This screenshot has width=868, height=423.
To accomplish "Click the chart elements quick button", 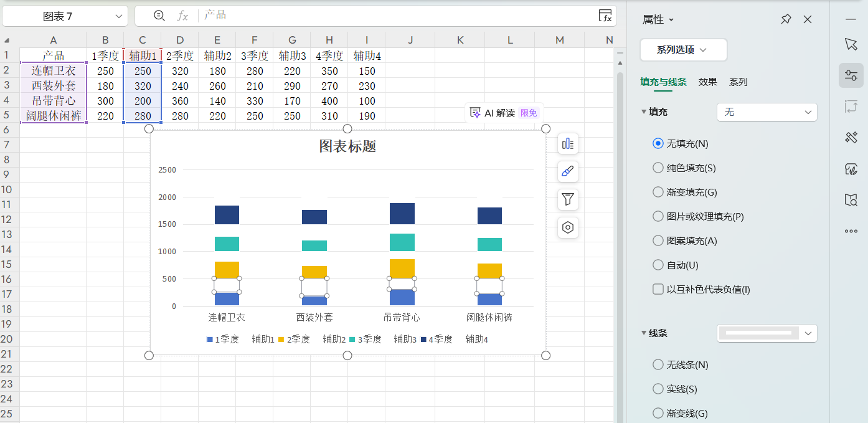I will coord(568,144).
